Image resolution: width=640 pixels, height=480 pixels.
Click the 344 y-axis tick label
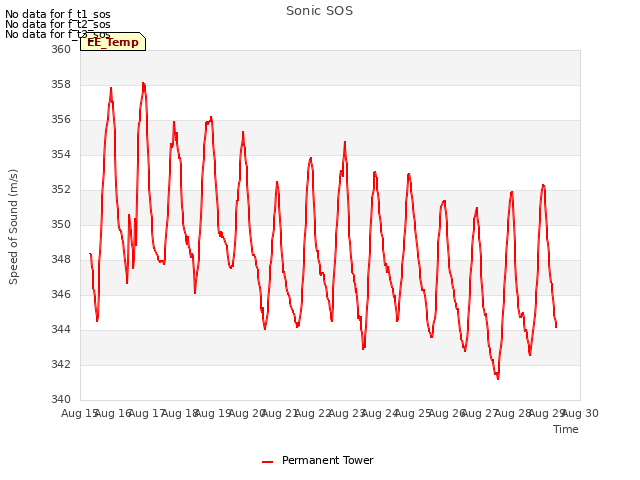pos(61,329)
